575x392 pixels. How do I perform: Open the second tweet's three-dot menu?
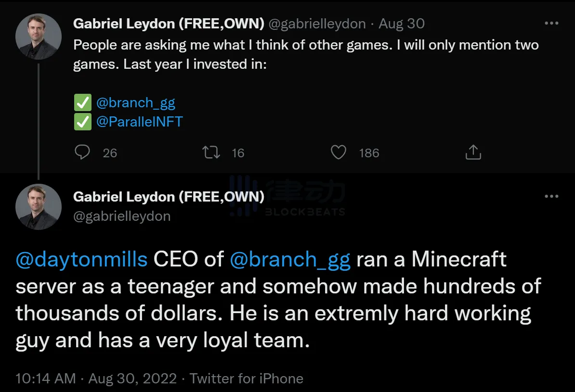pyautogui.click(x=551, y=196)
